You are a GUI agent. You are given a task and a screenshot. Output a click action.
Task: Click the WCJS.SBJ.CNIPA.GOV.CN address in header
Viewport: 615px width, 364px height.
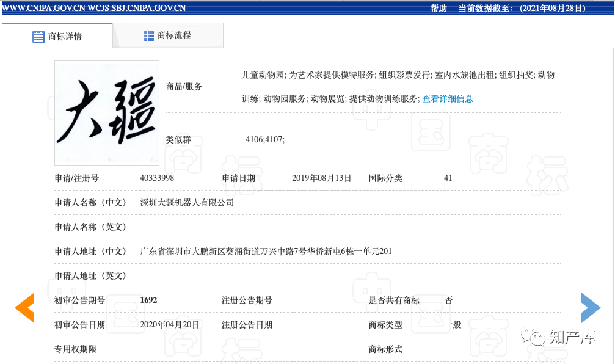(137, 8)
